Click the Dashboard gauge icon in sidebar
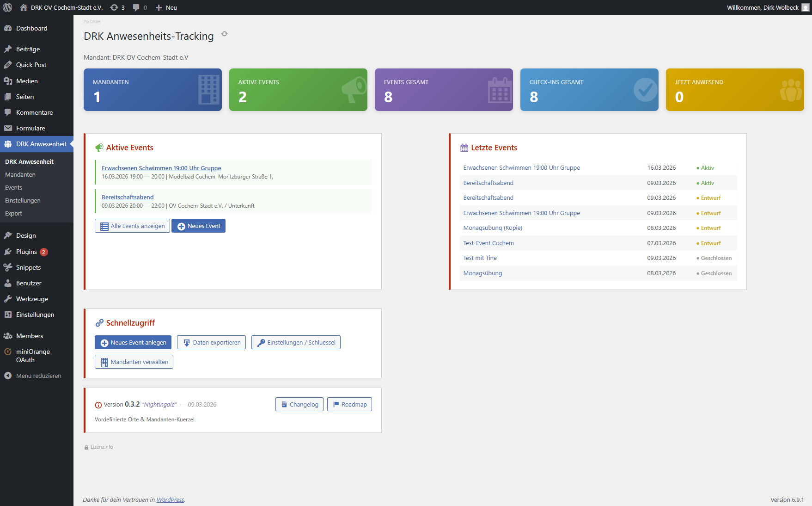 pyautogui.click(x=8, y=28)
